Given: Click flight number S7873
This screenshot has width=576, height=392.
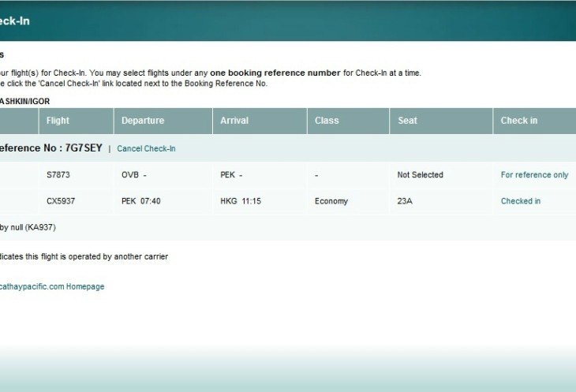Looking at the screenshot, I should (x=58, y=175).
